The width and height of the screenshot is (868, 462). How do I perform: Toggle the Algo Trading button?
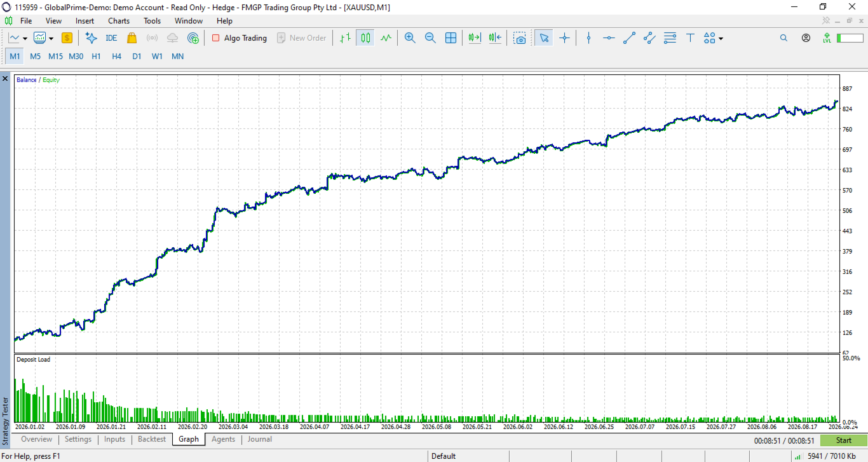coord(240,38)
